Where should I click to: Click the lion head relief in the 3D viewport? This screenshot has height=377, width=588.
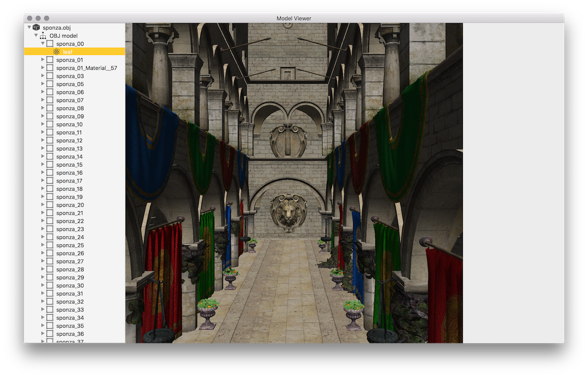[x=289, y=212]
